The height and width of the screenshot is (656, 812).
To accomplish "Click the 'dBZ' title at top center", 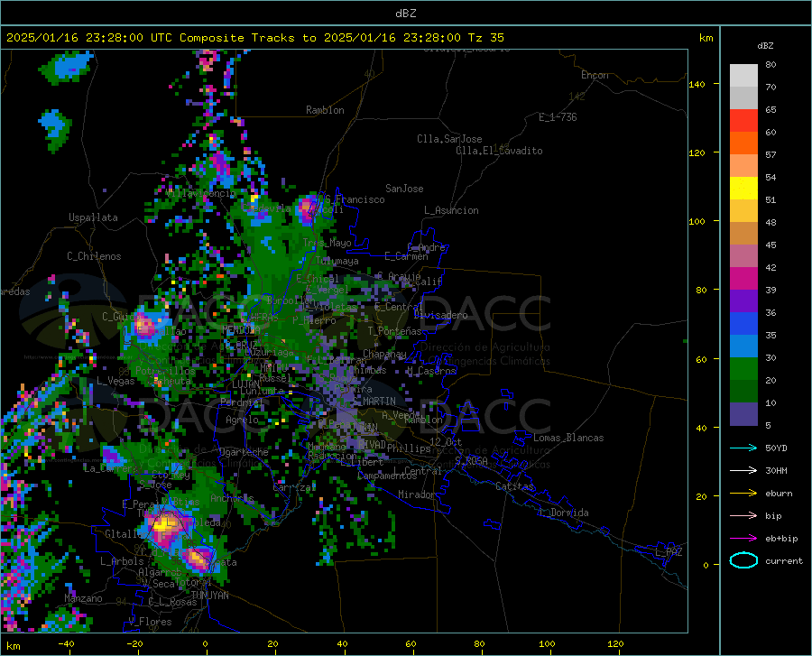I will (405, 14).
